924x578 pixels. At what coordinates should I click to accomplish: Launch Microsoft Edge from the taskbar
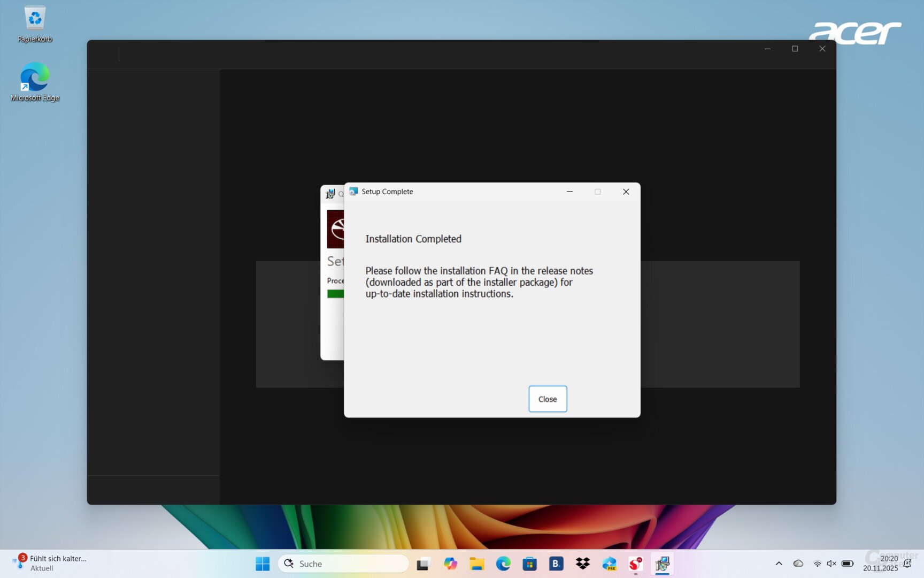[503, 564]
